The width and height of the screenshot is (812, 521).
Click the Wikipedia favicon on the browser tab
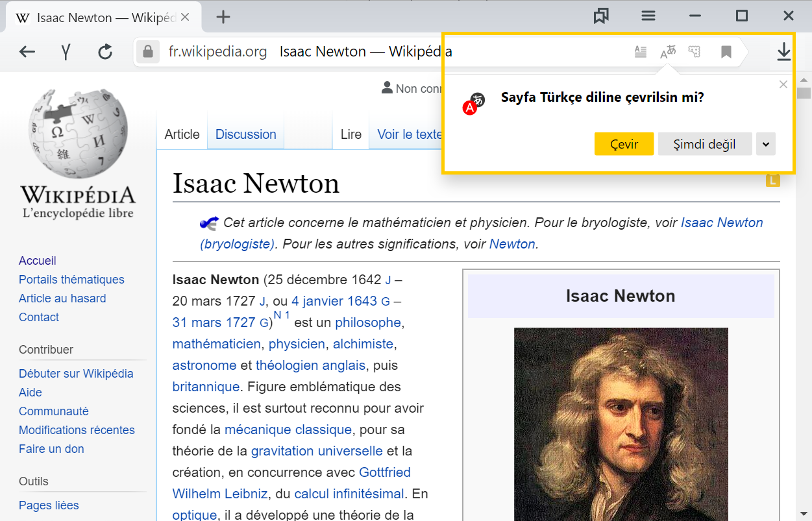click(22, 18)
